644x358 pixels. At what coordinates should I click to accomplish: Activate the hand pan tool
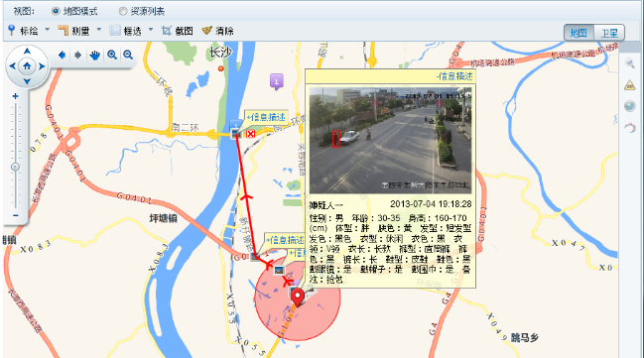point(95,55)
